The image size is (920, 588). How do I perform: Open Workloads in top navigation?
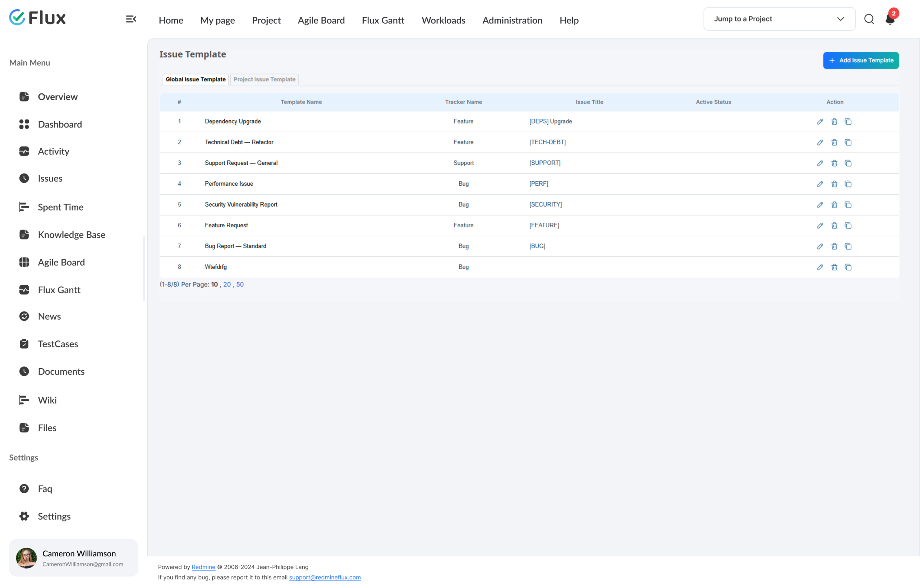tap(443, 20)
